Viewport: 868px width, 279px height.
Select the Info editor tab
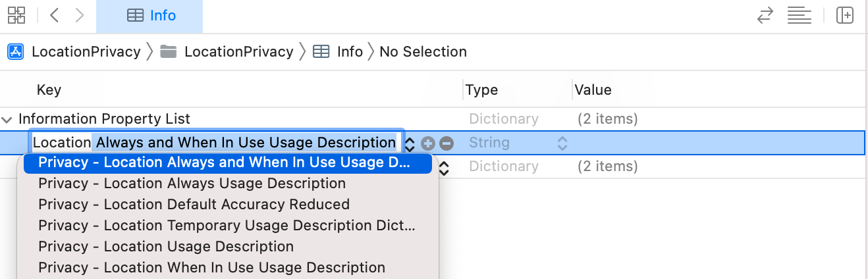(x=149, y=16)
